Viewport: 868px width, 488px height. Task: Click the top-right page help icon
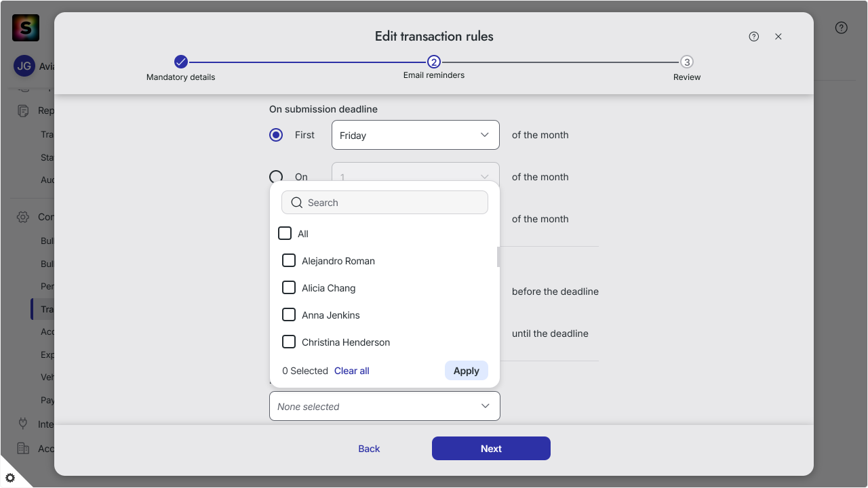pyautogui.click(x=842, y=28)
